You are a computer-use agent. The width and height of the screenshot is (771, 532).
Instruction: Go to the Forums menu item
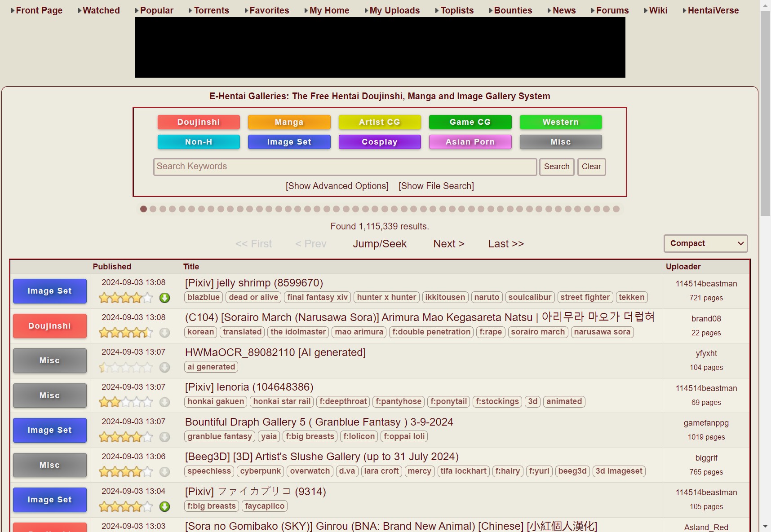pyautogui.click(x=612, y=10)
